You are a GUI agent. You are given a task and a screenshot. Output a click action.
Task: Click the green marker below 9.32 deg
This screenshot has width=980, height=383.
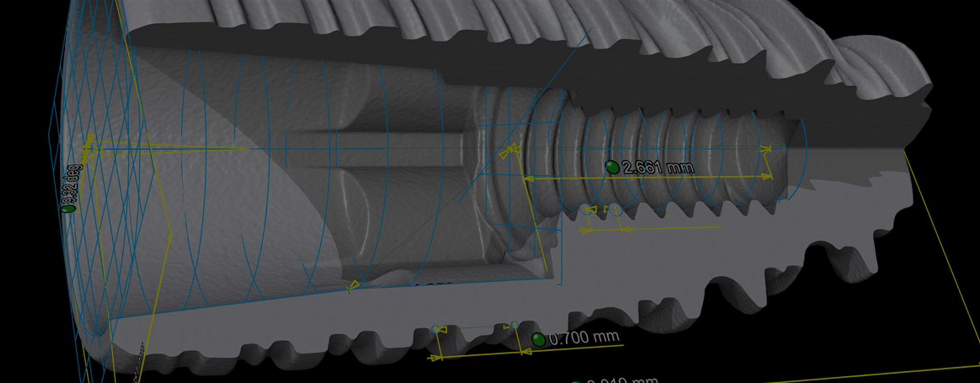(68, 209)
